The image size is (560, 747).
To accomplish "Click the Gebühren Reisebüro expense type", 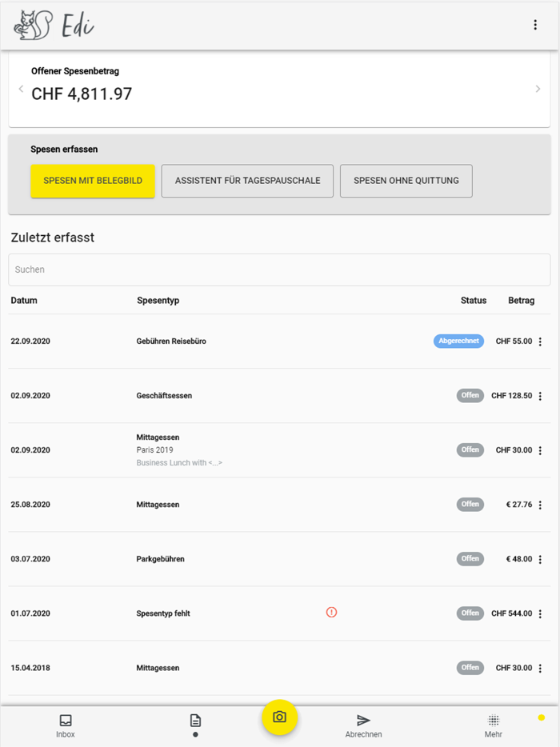I will pyautogui.click(x=171, y=341).
